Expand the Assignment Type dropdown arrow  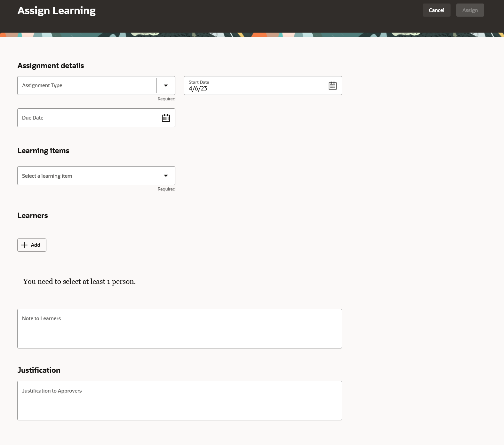pyautogui.click(x=166, y=86)
